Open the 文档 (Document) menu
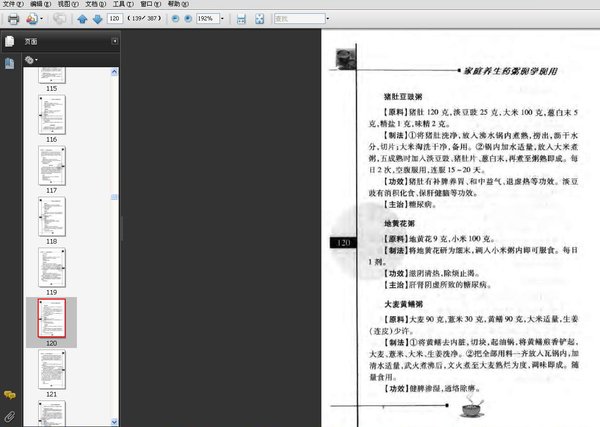The image size is (600, 427). [x=95, y=4]
